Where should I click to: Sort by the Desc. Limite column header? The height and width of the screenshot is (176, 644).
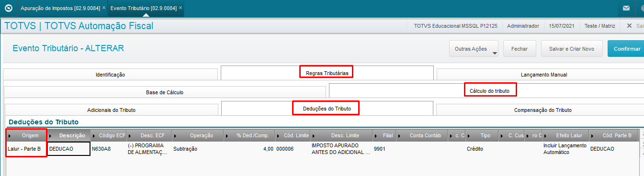[341, 135]
